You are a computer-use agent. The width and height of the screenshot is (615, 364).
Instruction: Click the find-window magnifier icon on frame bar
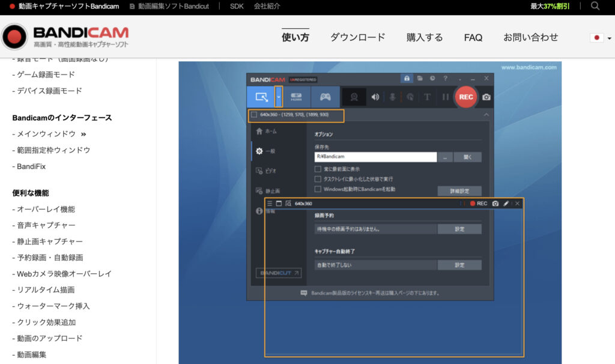tap(288, 203)
